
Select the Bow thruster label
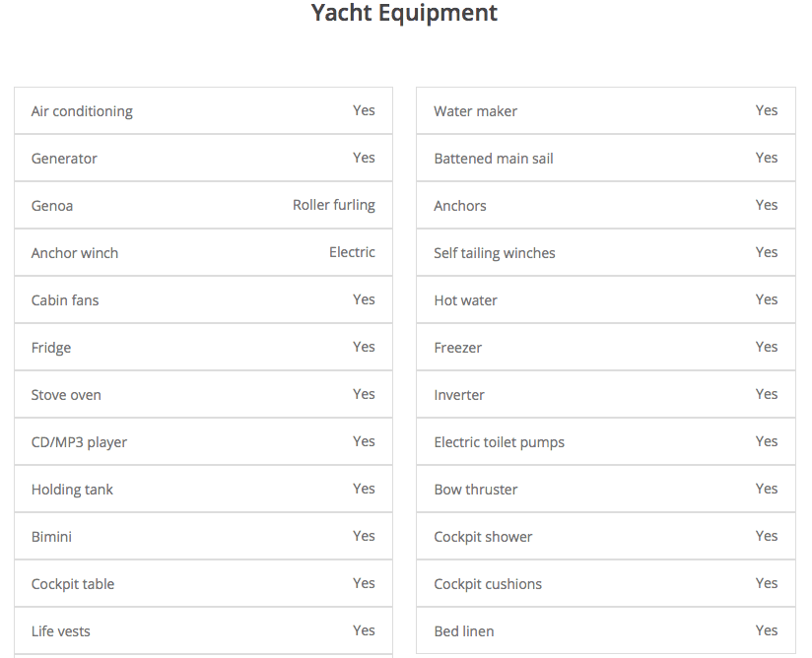click(x=475, y=490)
